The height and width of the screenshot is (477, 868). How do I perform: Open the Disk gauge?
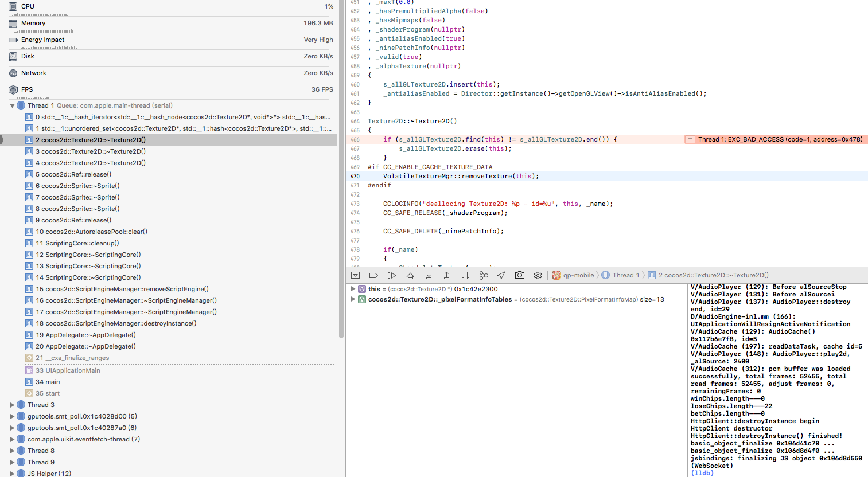[171, 57]
